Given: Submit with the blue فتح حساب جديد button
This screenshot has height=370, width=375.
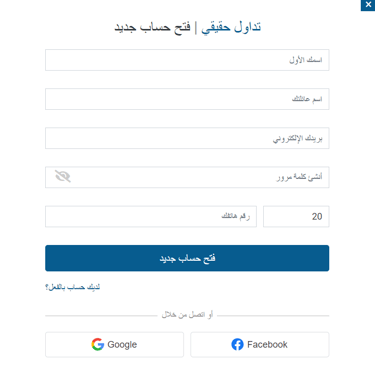Looking at the screenshot, I should click(x=187, y=258).
